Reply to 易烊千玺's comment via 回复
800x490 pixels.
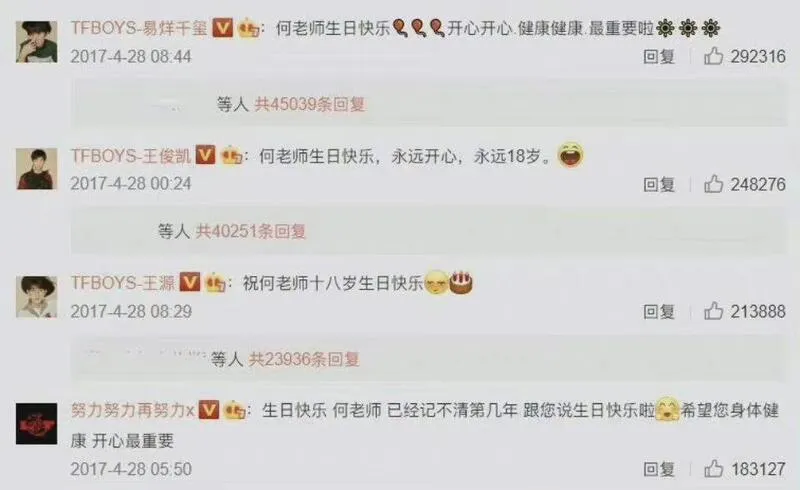pos(659,57)
